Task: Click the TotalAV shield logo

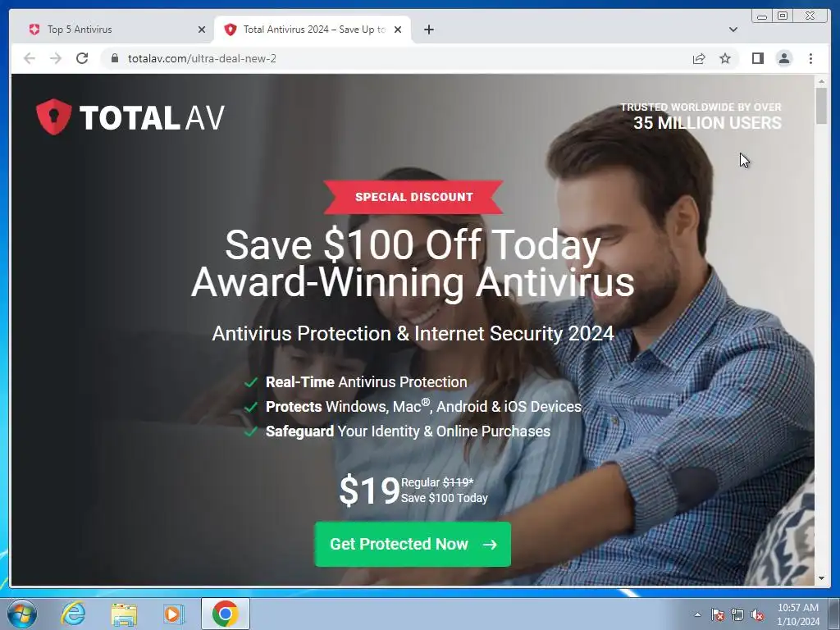Action: 53,116
